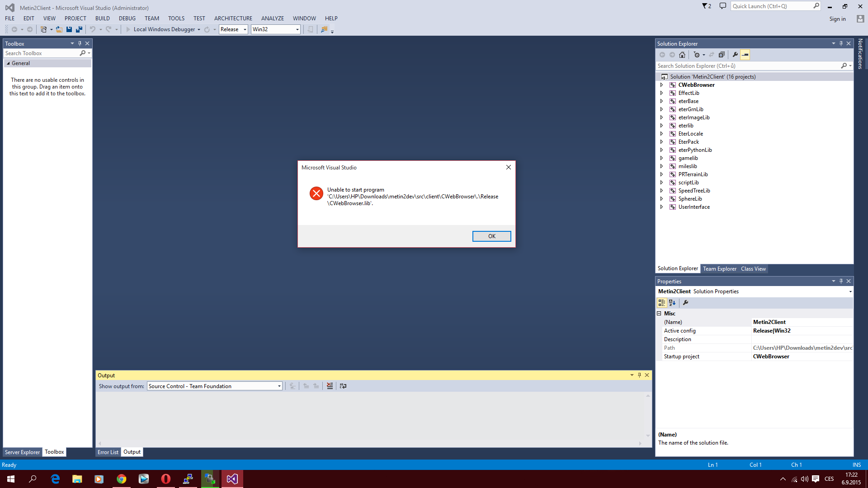The width and height of the screenshot is (868, 488).
Task: Click the notifications flag icon
Action: coord(706,6)
